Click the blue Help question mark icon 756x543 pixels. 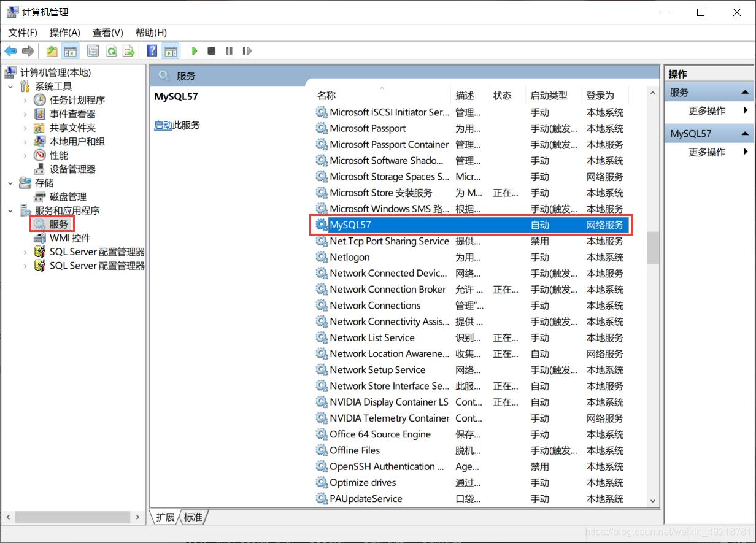[152, 51]
